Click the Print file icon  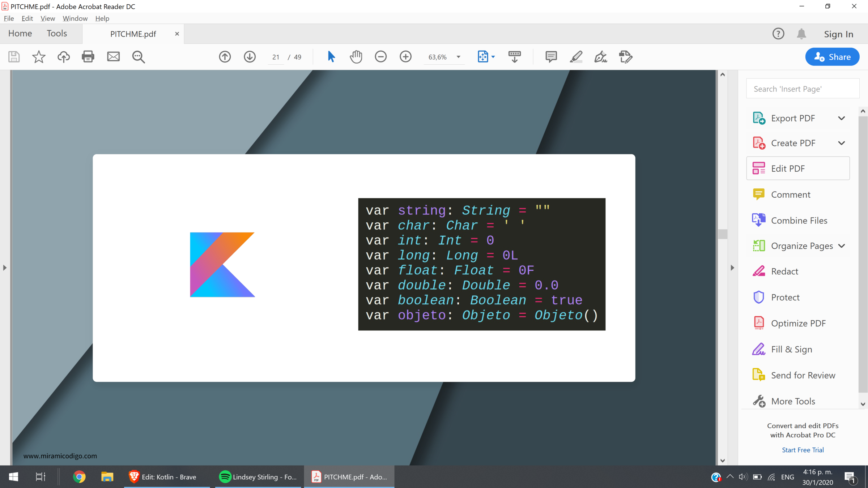88,57
